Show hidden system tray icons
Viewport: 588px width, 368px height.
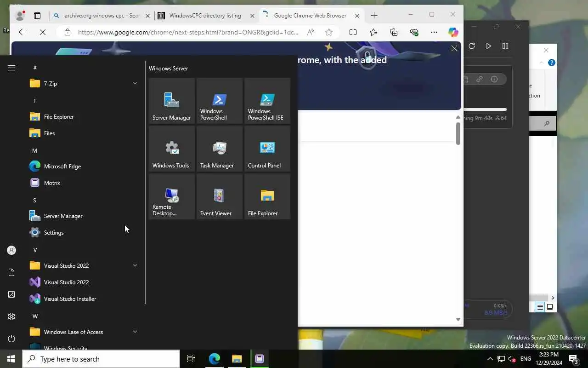click(x=490, y=359)
